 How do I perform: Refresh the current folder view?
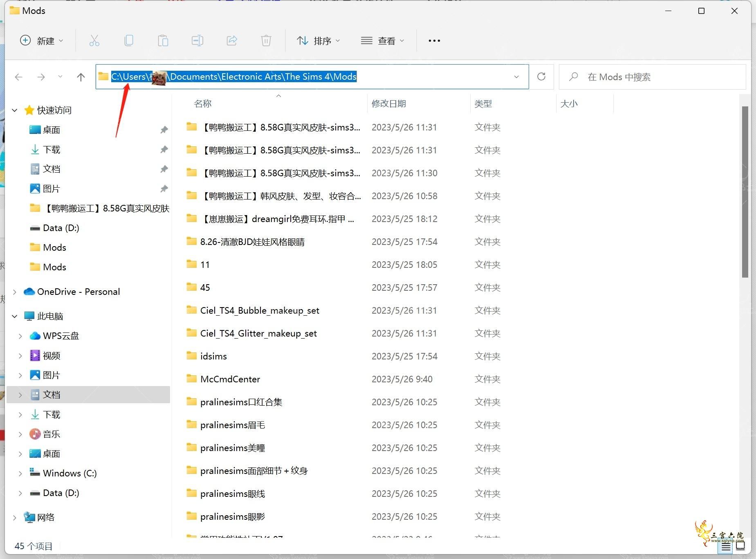541,76
